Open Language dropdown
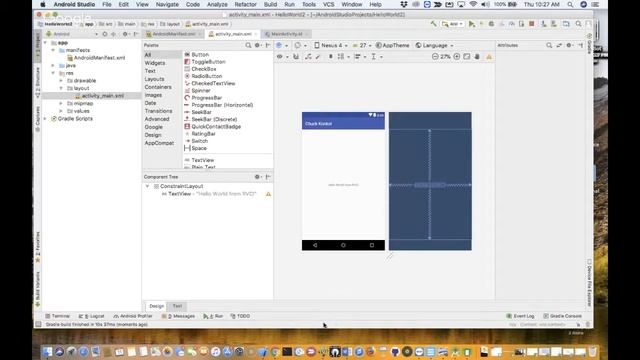 (x=434, y=45)
